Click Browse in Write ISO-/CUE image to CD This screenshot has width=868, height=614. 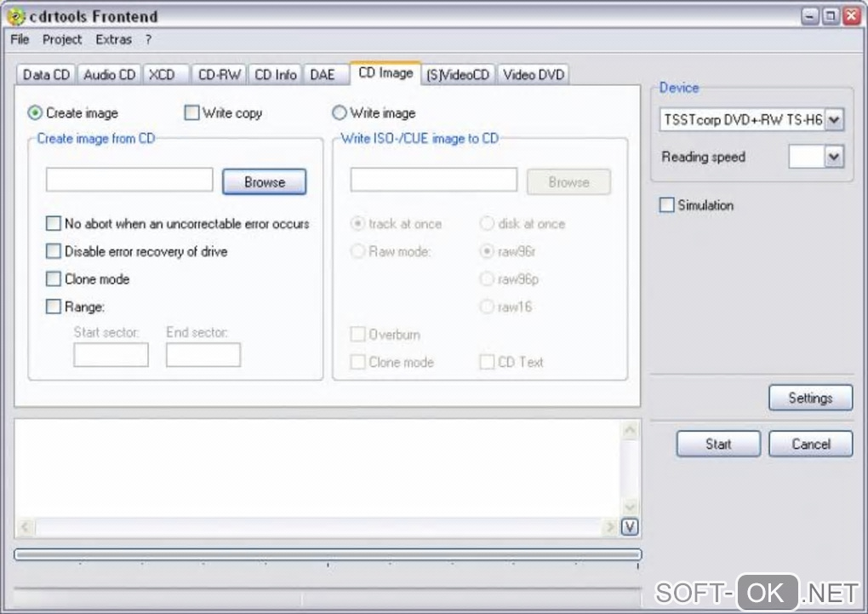point(568,181)
